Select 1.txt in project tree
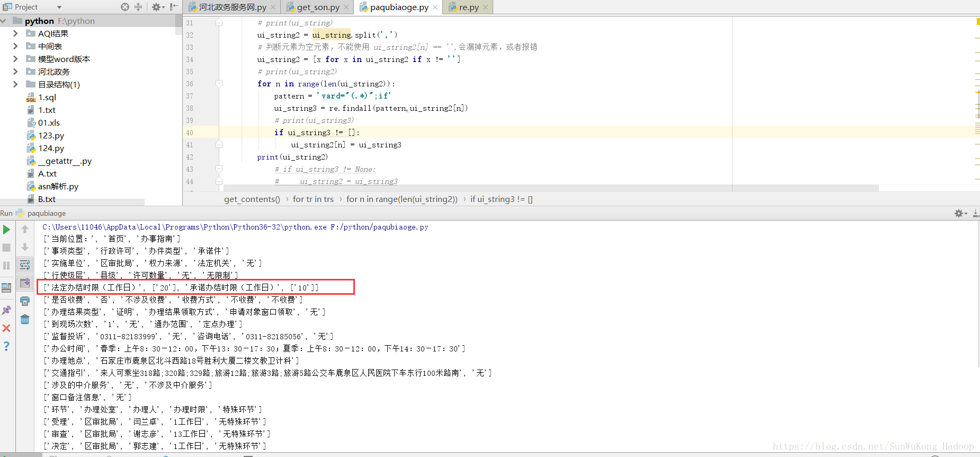Viewport: 980px width, 457px height. click(47, 110)
